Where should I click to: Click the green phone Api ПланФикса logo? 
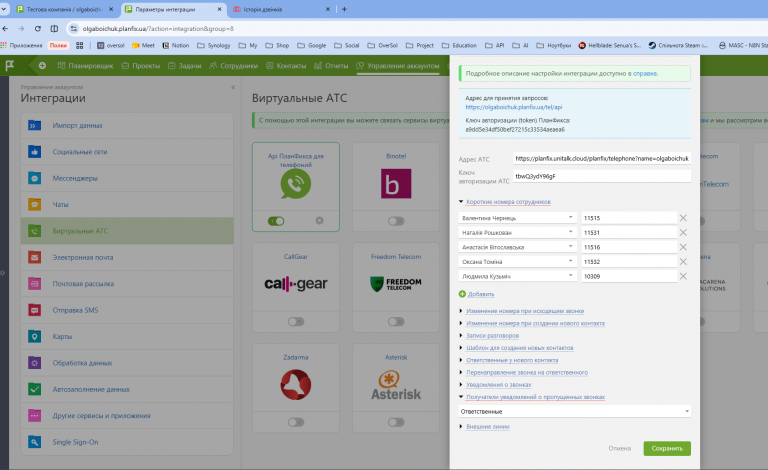pos(296,184)
